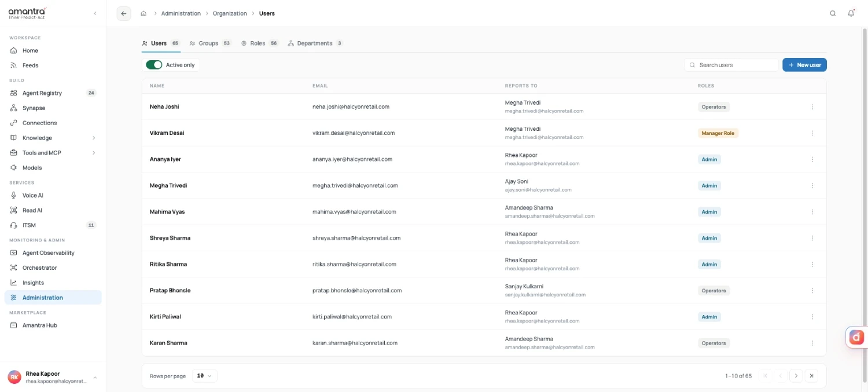This screenshot has height=392, width=868.
Task: Open the notifications bell
Action: (x=851, y=13)
